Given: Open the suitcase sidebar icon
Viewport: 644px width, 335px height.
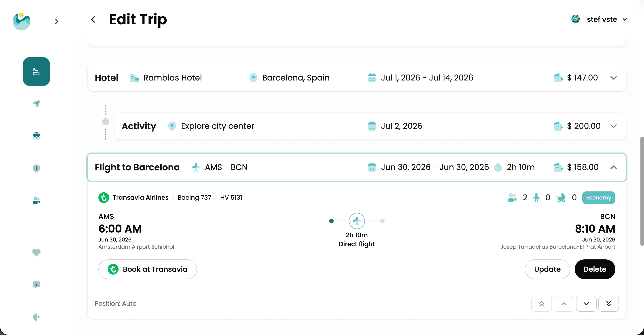Looking at the screenshot, I should (x=36, y=136).
